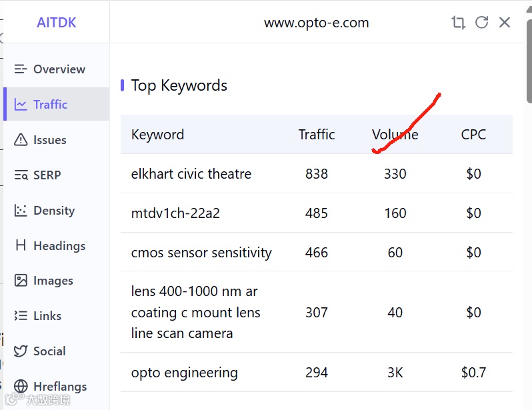Open the Overview section
This screenshot has width=532, height=410.
(x=56, y=69)
